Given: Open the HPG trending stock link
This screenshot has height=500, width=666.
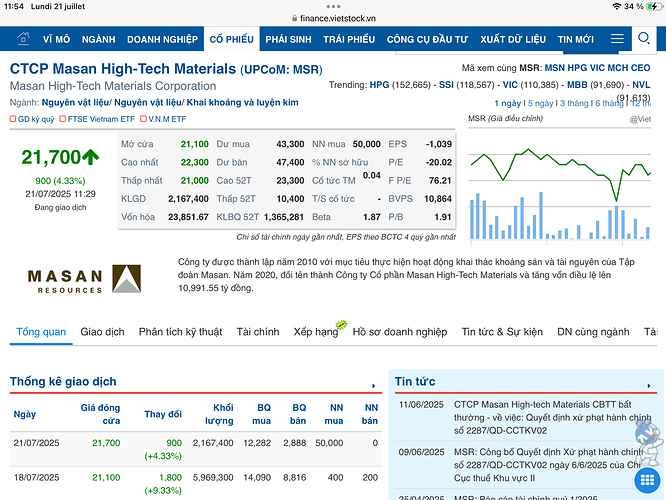Looking at the screenshot, I should tap(379, 85).
